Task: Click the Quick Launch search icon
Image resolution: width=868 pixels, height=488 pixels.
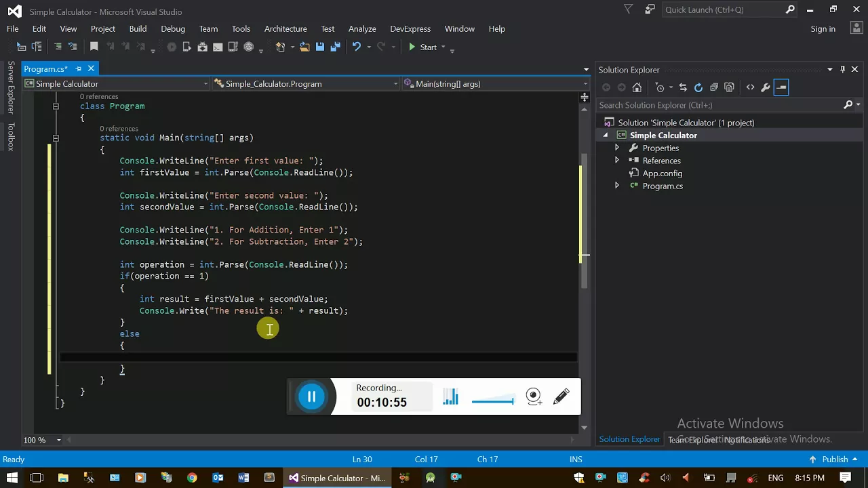Action: coord(790,9)
